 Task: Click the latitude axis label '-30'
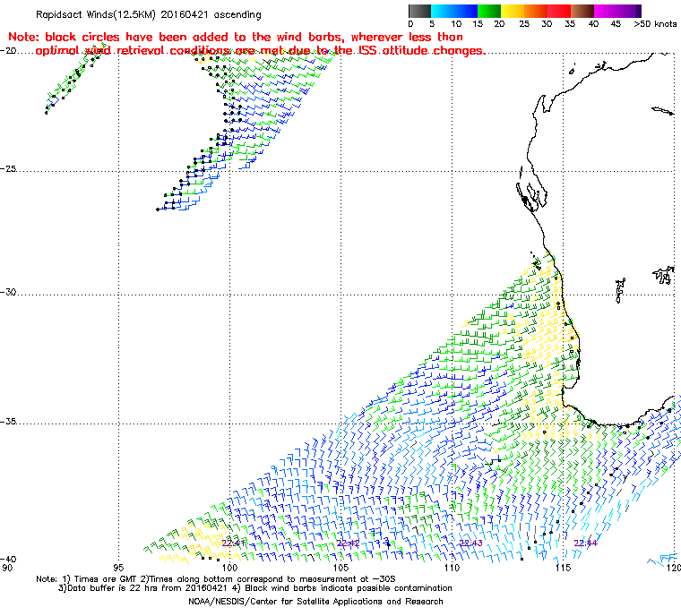point(9,292)
